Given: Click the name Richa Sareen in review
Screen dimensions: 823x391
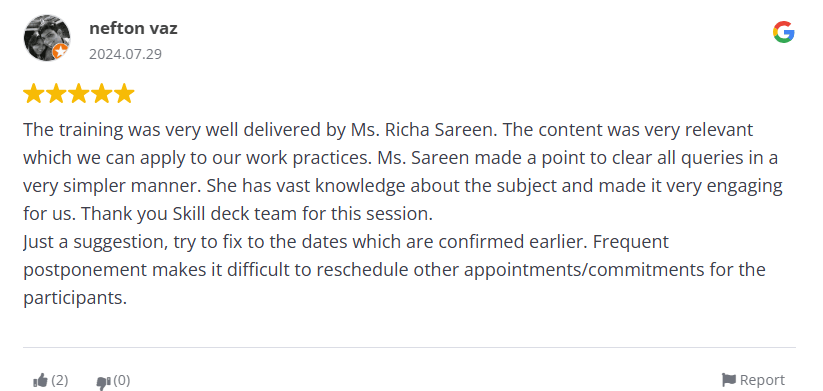Looking at the screenshot, I should [x=440, y=130].
